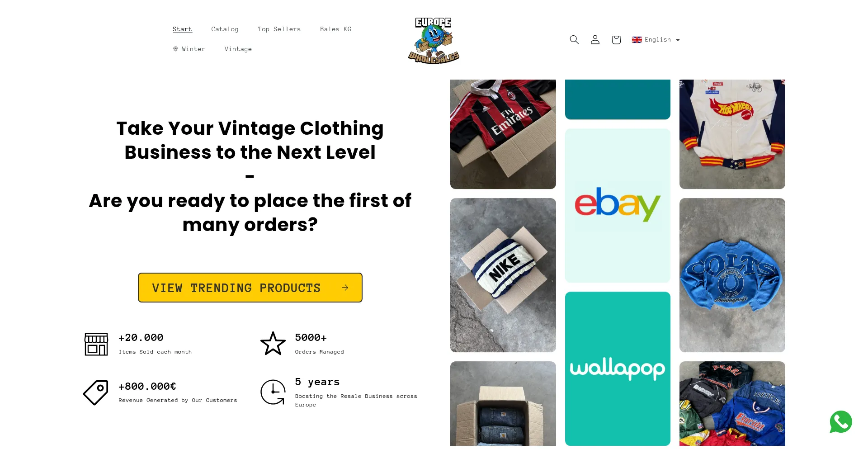868x449 pixels.
Task: Click the Europe Wholesales logo
Action: 434,41
